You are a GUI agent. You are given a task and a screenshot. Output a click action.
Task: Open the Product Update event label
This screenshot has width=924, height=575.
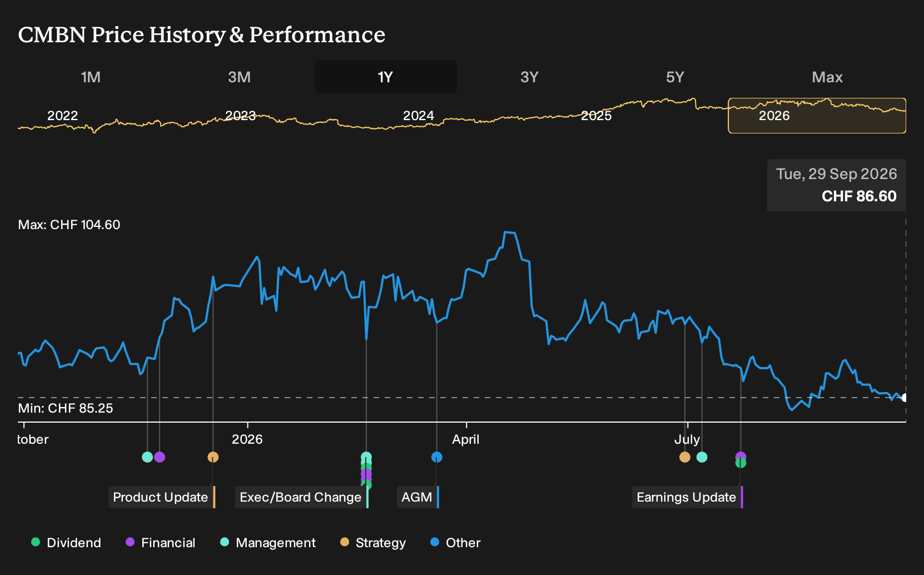[x=162, y=497]
